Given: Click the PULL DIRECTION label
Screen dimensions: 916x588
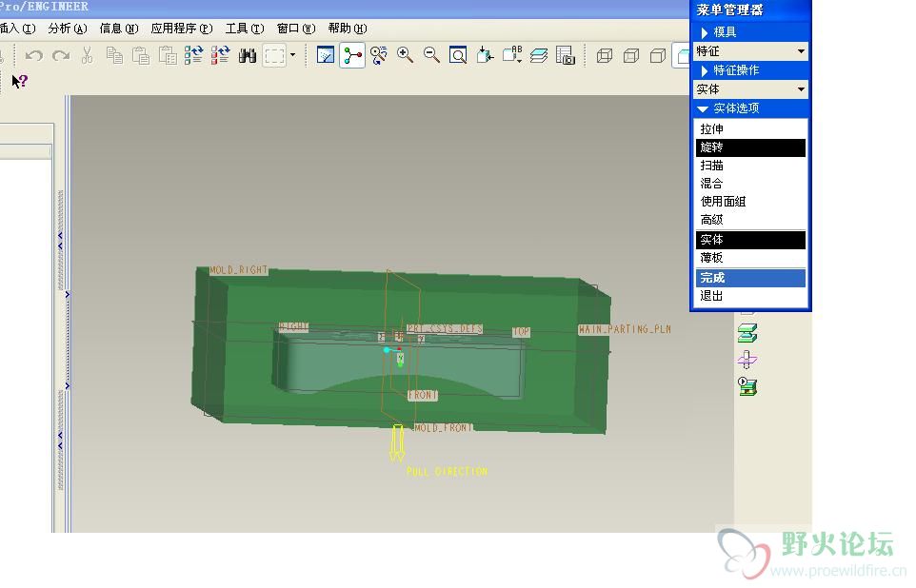Looking at the screenshot, I should [447, 471].
